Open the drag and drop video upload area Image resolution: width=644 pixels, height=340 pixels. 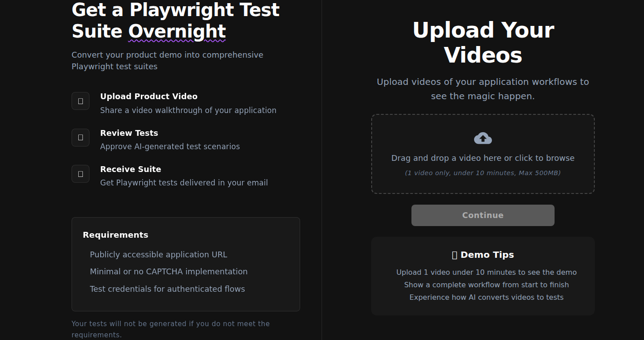coord(483,154)
